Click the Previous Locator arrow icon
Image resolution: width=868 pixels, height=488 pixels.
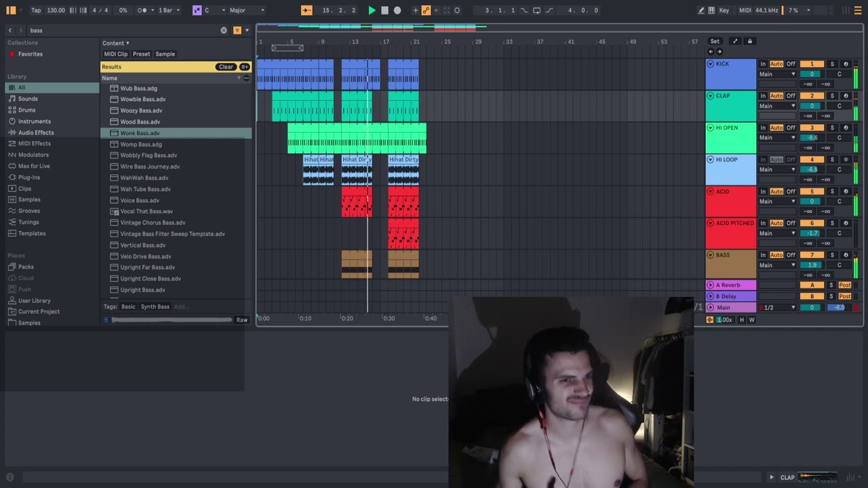[x=711, y=52]
